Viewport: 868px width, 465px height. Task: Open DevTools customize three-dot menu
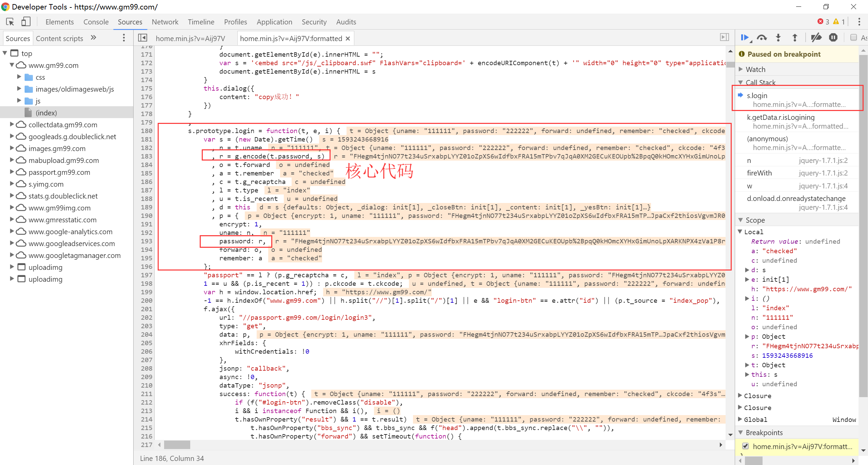pyautogui.click(x=859, y=22)
